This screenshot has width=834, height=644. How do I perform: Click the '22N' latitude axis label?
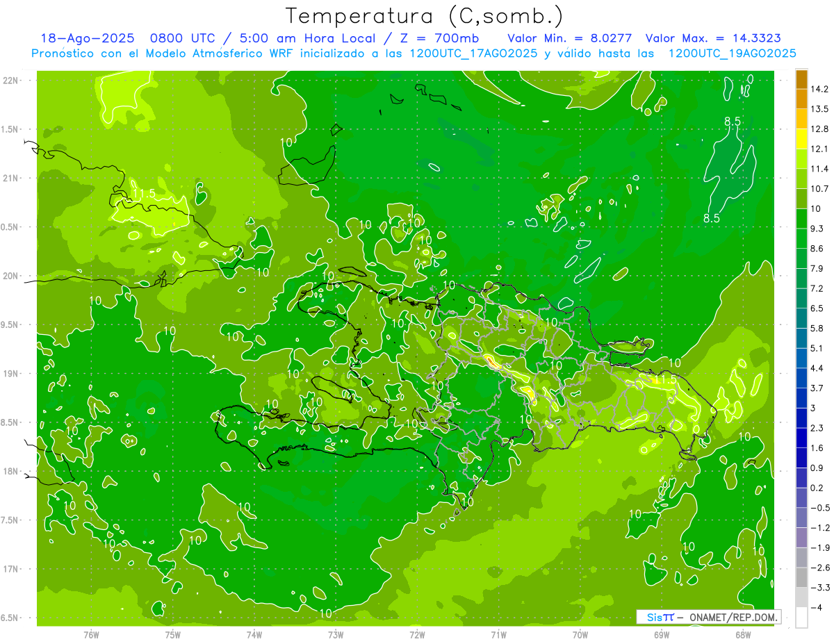click(10, 80)
